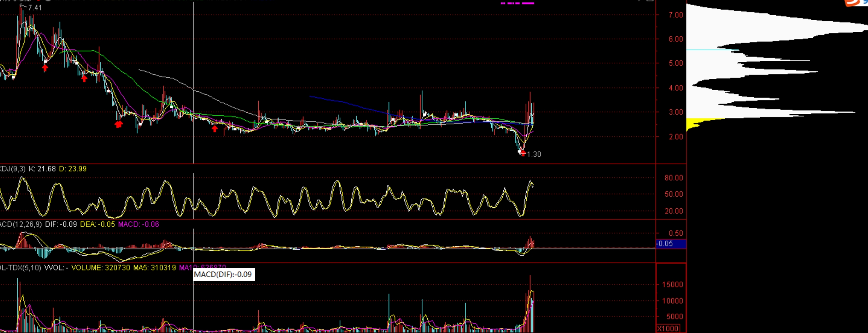Open the MACD(12,26,9) indicator label
The width and height of the screenshot is (868, 333).
(x=21, y=224)
